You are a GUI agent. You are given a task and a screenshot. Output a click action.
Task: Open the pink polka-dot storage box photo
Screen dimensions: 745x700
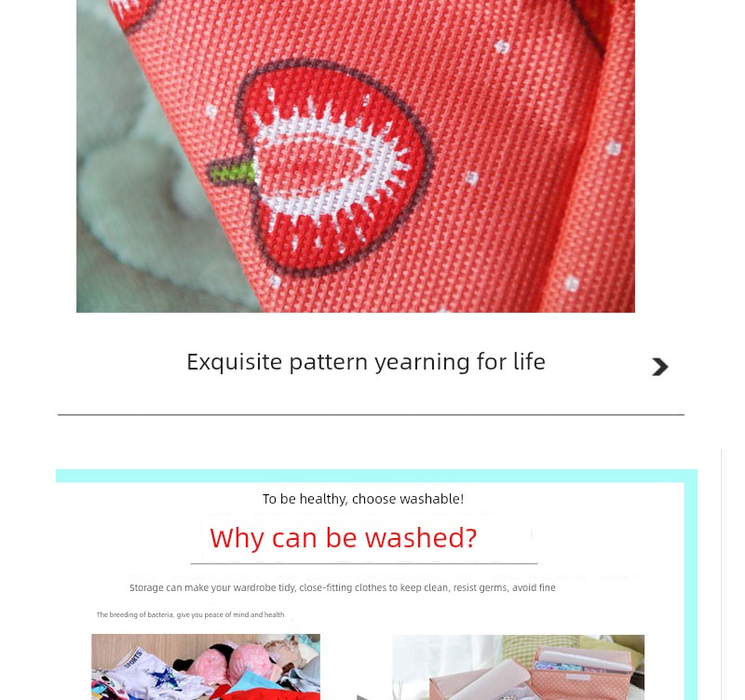click(x=519, y=667)
